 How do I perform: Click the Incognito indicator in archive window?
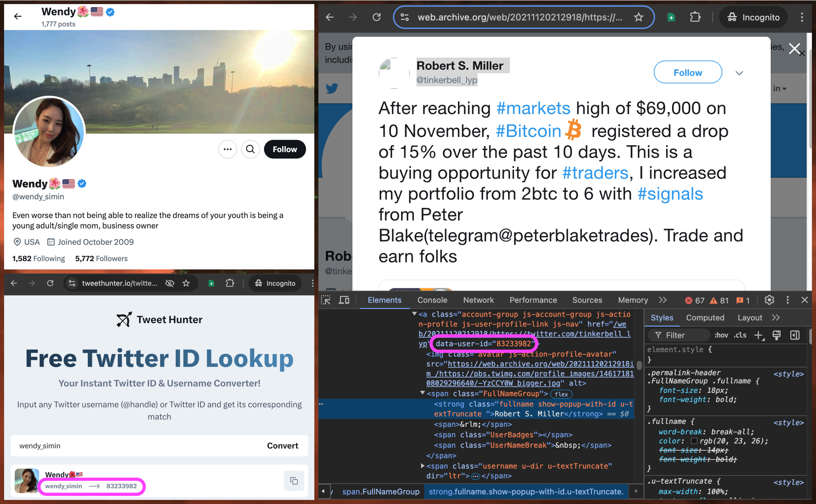(754, 17)
